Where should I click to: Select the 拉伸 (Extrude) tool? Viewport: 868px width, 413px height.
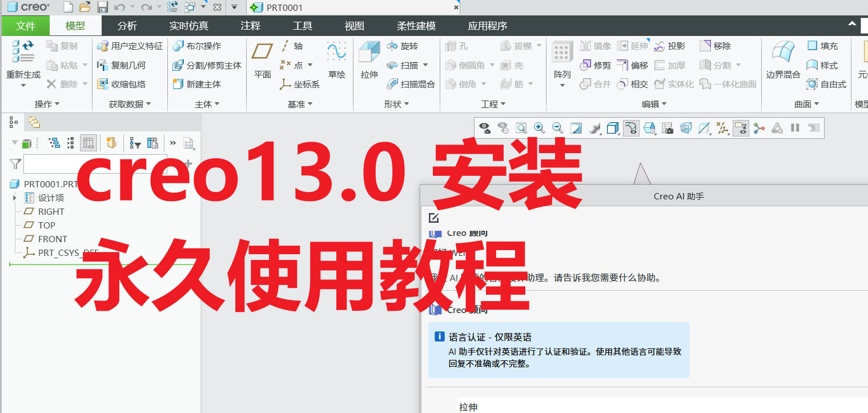pyautogui.click(x=369, y=59)
